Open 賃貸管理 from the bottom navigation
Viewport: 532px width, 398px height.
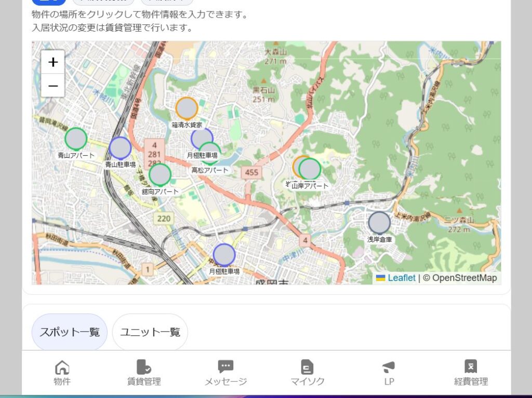click(144, 368)
